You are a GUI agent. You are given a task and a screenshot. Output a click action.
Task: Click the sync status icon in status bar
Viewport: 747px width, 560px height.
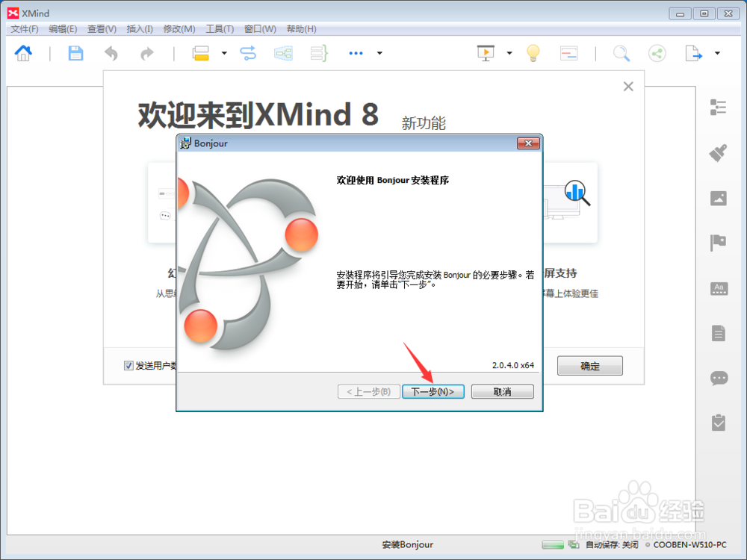574,544
